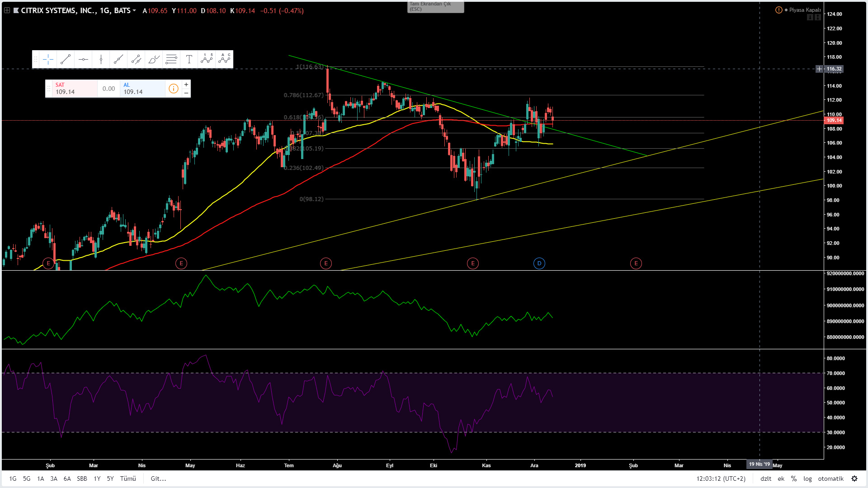Toggle log scale on price axis
868x488 pixels.
coord(807,479)
